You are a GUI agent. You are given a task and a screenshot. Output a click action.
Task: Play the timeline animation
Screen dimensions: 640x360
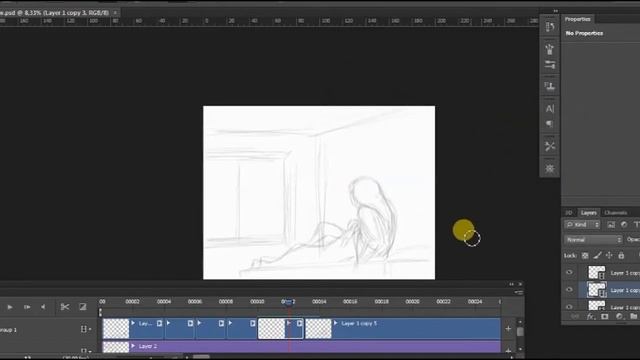[10, 307]
